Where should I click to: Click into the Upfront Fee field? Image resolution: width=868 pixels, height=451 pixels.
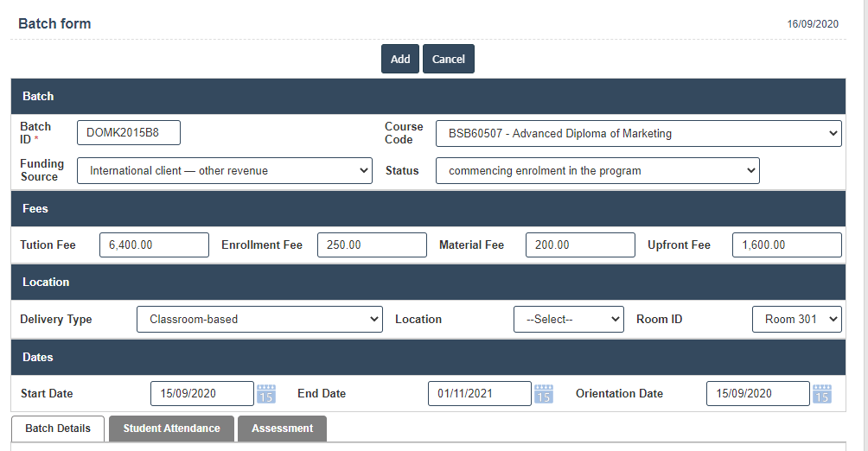click(787, 245)
